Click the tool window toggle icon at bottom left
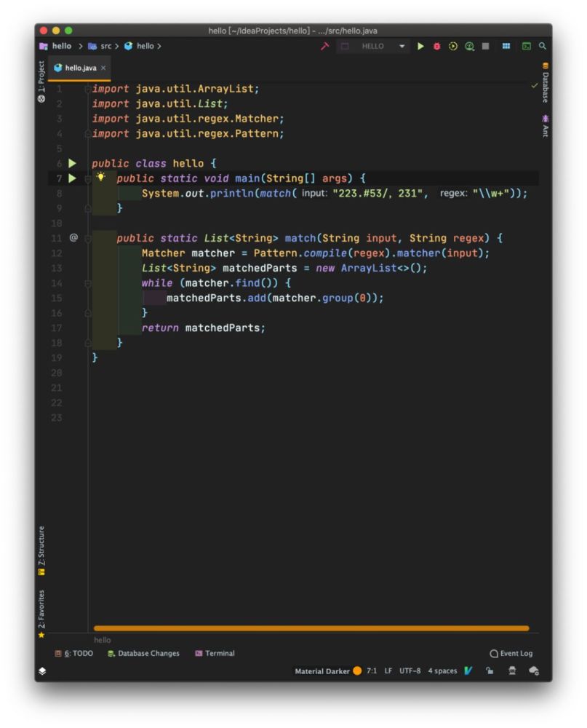 point(42,671)
